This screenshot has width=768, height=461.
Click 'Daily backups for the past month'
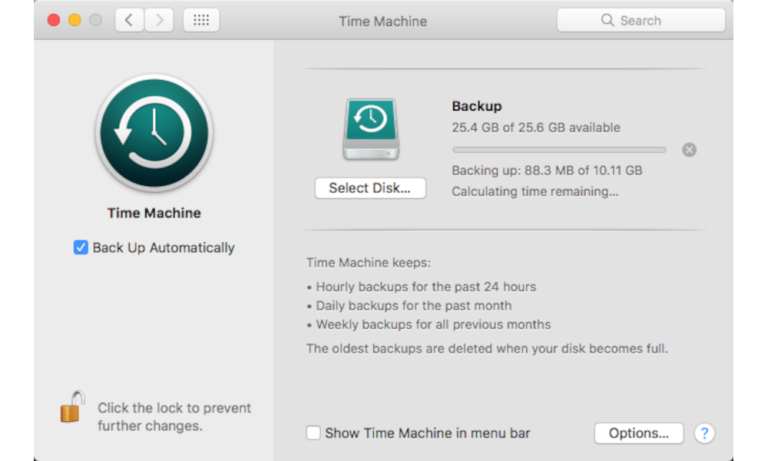[413, 306]
